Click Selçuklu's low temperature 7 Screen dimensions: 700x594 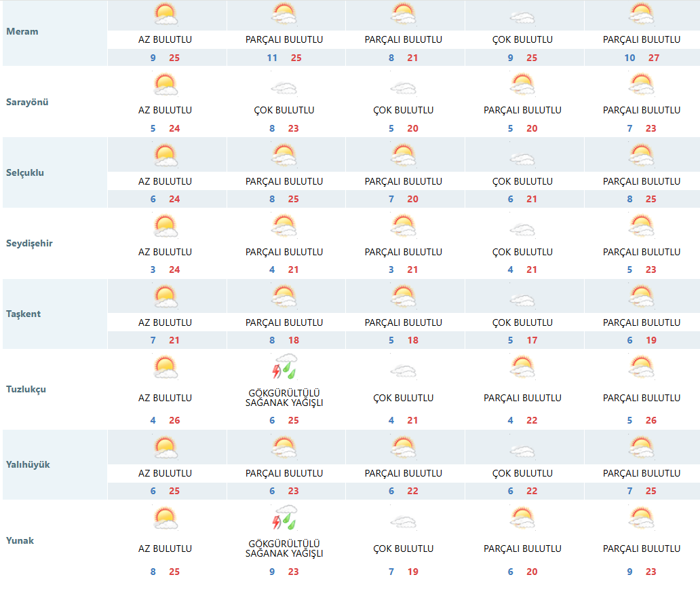pyautogui.click(x=391, y=200)
